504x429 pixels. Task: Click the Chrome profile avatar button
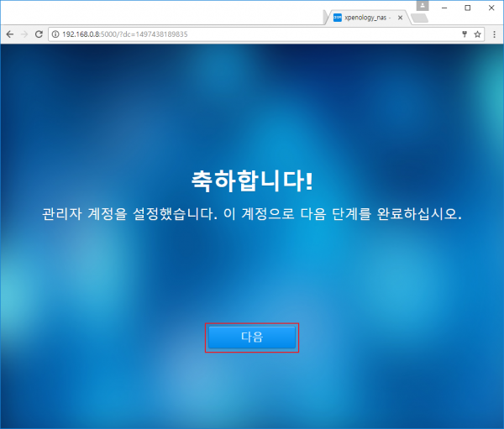point(423,6)
